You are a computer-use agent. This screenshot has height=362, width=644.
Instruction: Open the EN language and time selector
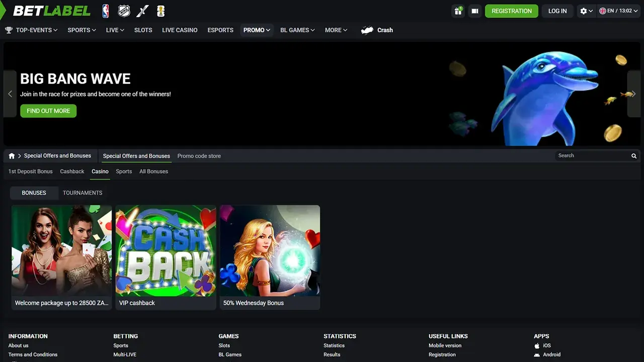[x=618, y=11]
